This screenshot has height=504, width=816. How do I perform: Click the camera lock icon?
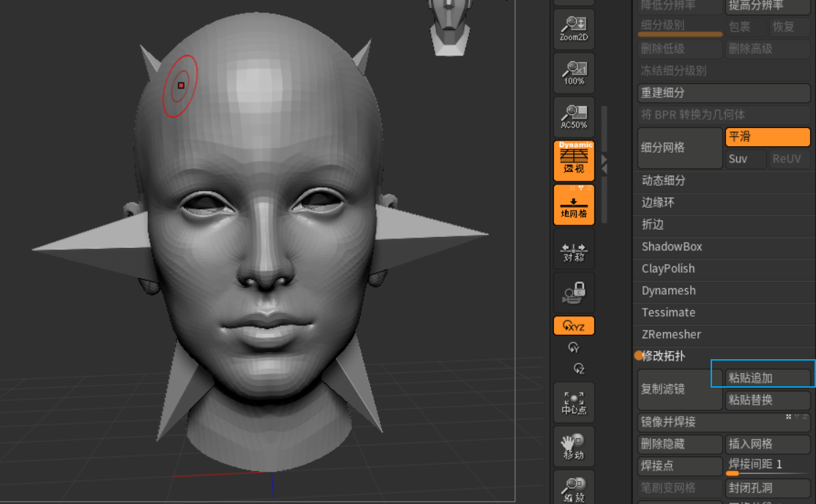coord(574,294)
